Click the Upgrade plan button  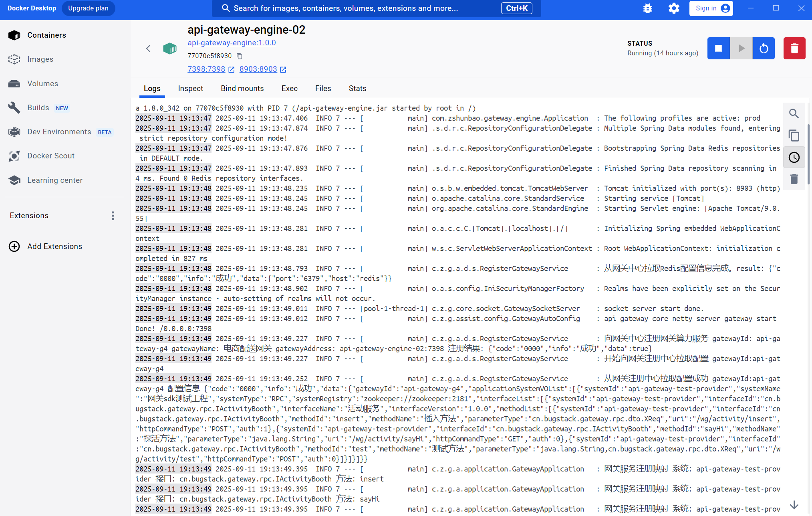pos(88,8)
